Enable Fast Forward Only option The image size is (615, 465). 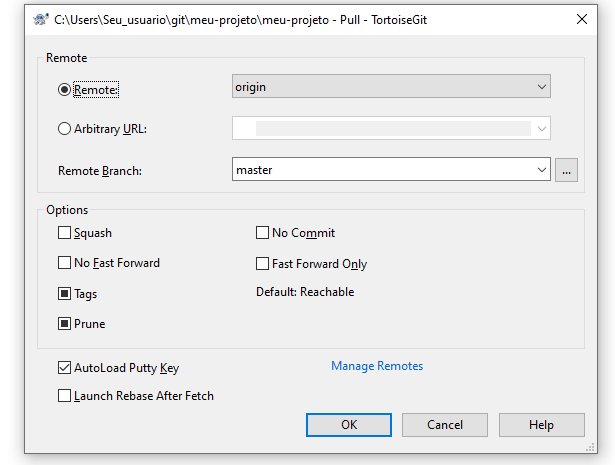coord(262,263)
